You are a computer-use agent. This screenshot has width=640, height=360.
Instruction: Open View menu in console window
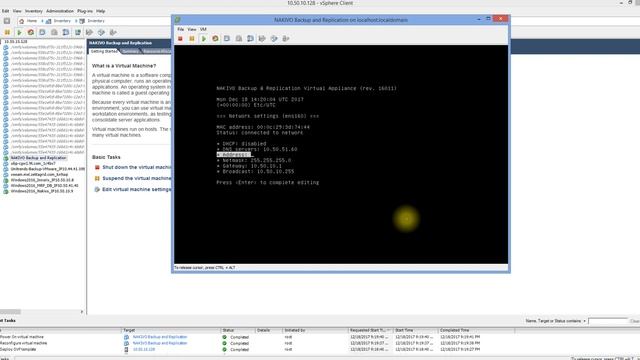(x=191, y=29)
